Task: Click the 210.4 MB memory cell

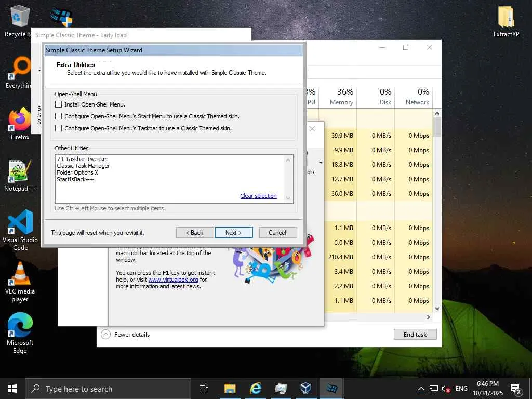Action: 341,257
